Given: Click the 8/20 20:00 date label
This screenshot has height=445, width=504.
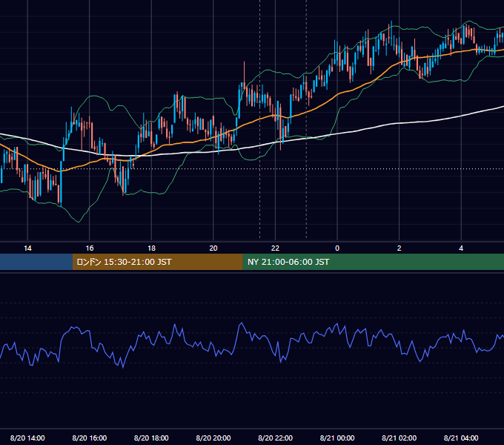Looking at the screenshot, I should [x=213, y=438].
